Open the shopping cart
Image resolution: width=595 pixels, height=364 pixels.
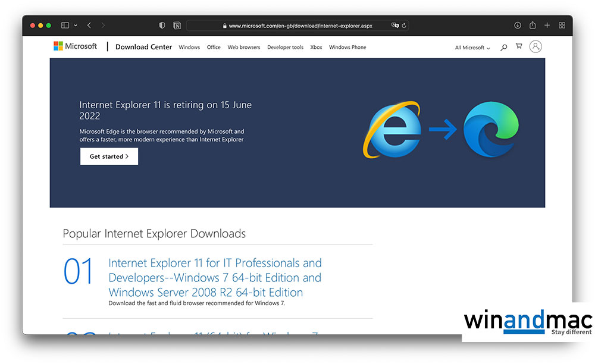click(x=519, y=47)
